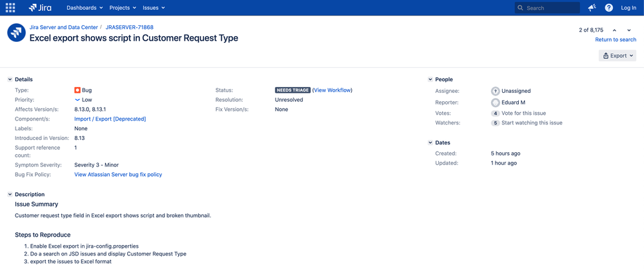The height and width of the screenshot is (276, 644).
Task: Click the Unassigned avatar icon
Action: 496,91
